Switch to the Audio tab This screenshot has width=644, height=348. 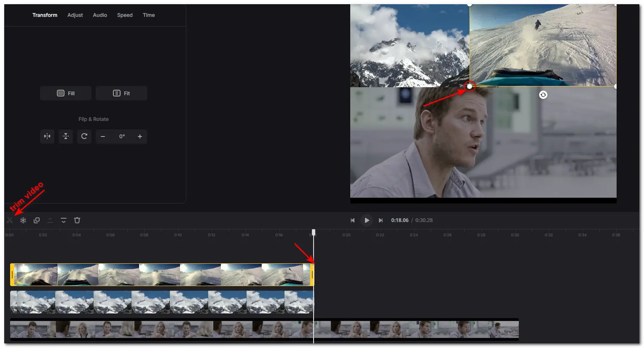coord(100,15)
